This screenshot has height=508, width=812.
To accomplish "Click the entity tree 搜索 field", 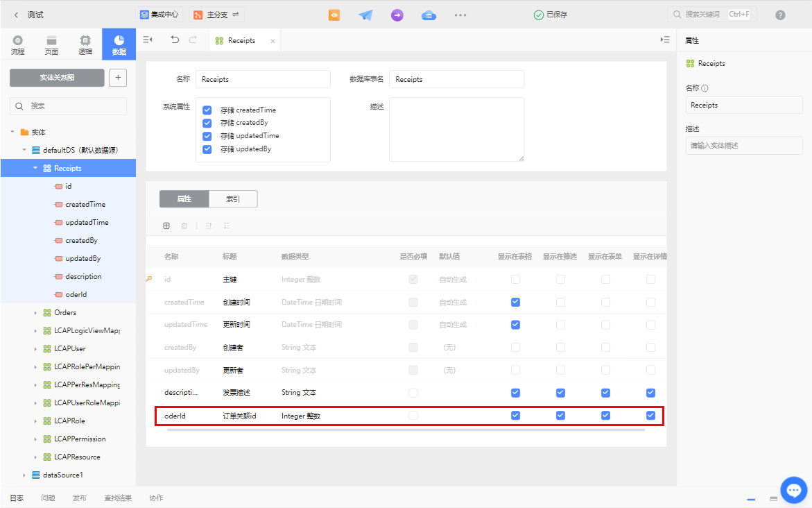I will click(x=69, y=106).
